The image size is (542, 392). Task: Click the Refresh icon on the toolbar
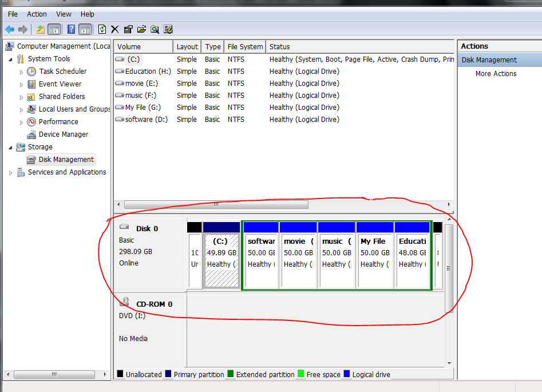click(x=102, y=29)
